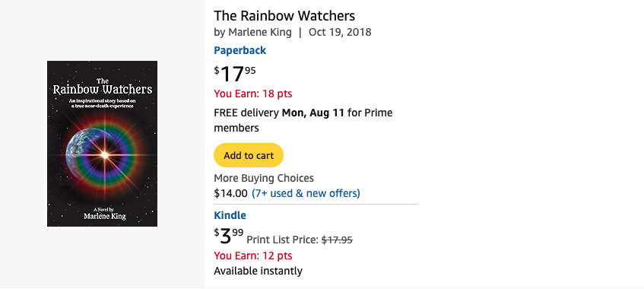Add the paperback to cart
This screenshot has width=644, height=289.
coord(249,155)
